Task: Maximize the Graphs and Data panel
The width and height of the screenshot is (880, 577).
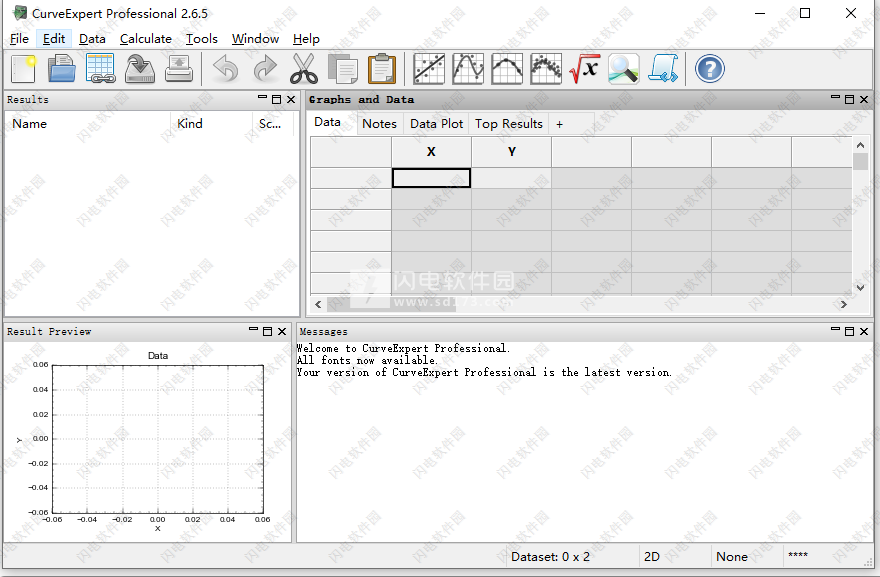Action: pyautogui.click(x=849, y=99)
